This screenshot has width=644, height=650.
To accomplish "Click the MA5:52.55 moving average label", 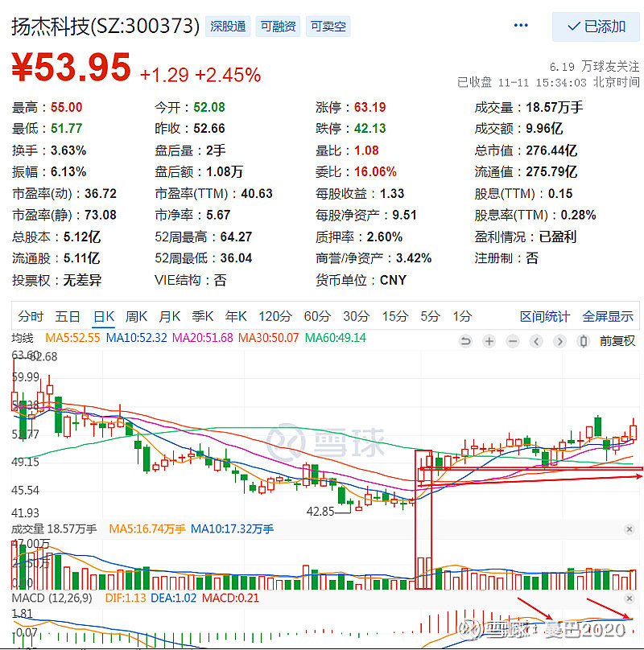I will point(72,338).
